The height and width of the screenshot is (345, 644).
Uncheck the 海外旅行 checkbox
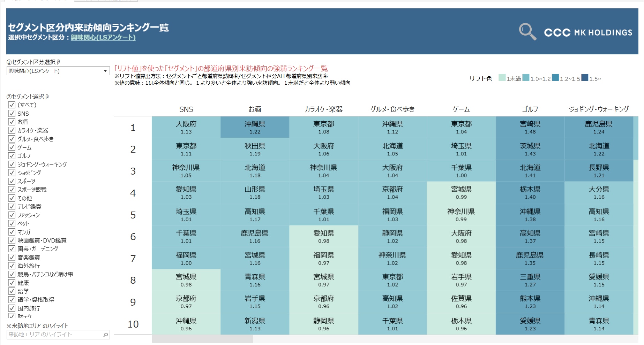click(12, 266)
